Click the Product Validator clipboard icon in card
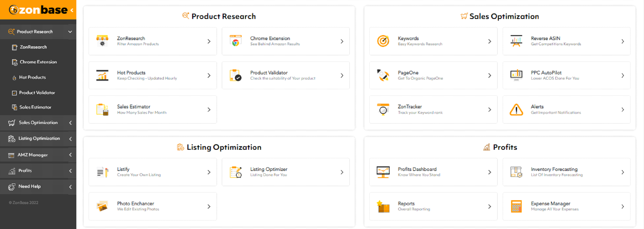 [x=235, y=75]
